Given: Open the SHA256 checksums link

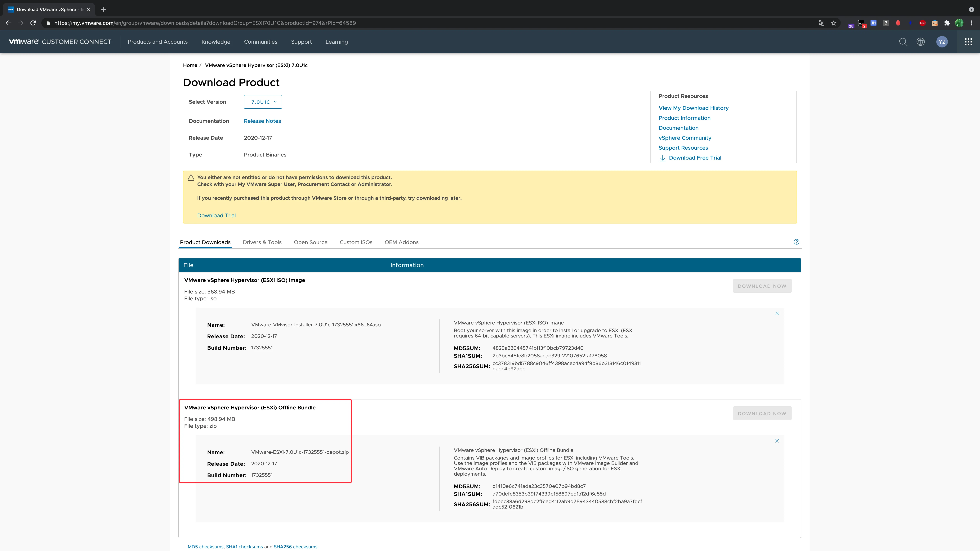Looking at the screenshot, I should (x=296, y=547).
